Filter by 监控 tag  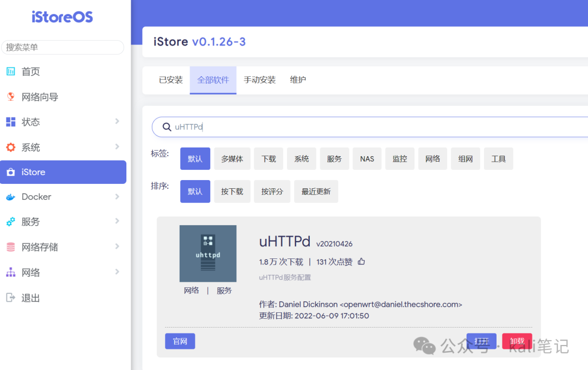point(400,158)
